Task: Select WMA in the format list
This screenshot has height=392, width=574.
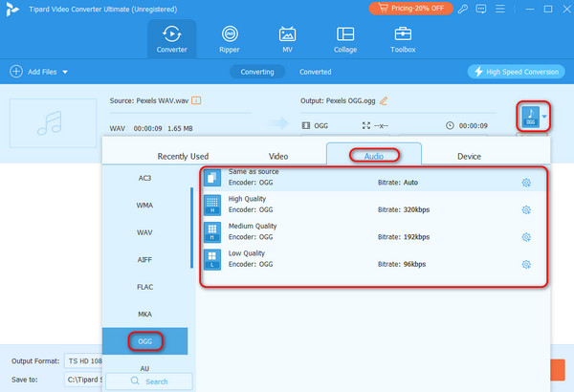Action: click(x=144, y=205)
